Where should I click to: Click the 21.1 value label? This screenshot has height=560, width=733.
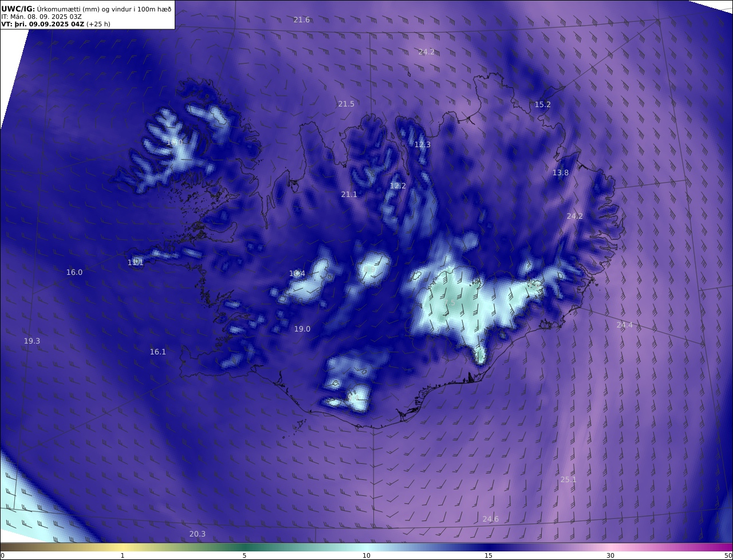pyautogui.click(x=349, y=195)
